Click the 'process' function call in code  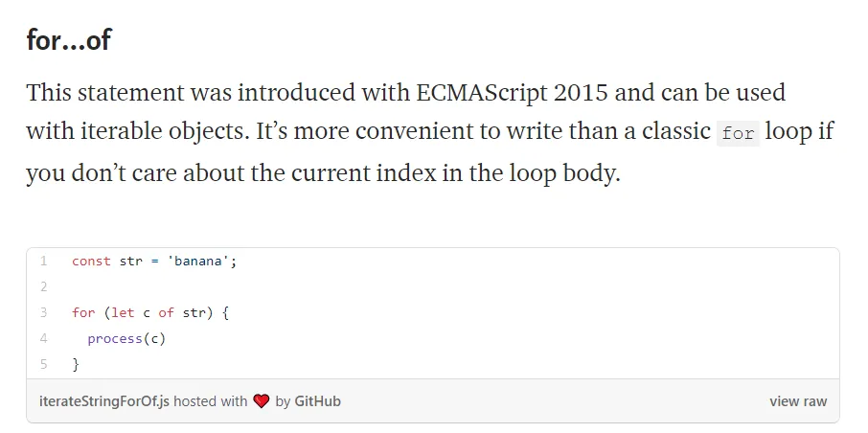(x=115, y=338)
